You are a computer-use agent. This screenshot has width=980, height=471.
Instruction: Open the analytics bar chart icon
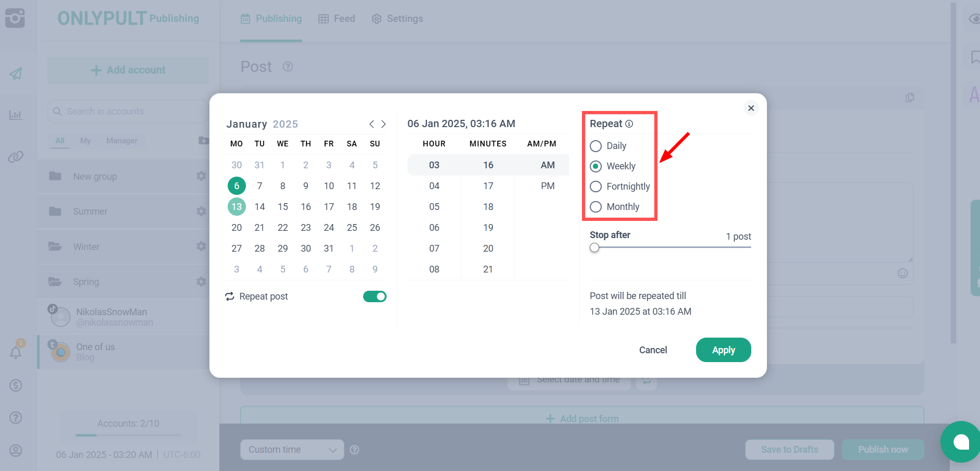click(x=16, y=115)
